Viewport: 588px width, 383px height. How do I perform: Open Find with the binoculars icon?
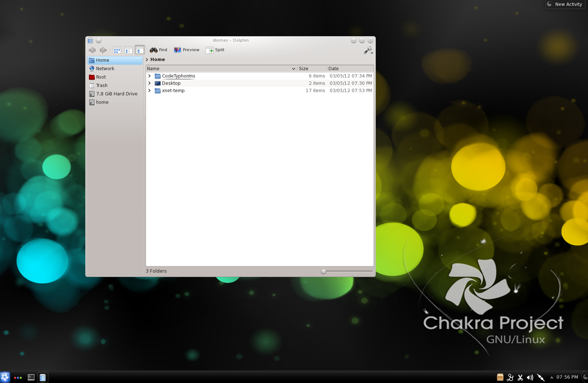tap(158, 50)
